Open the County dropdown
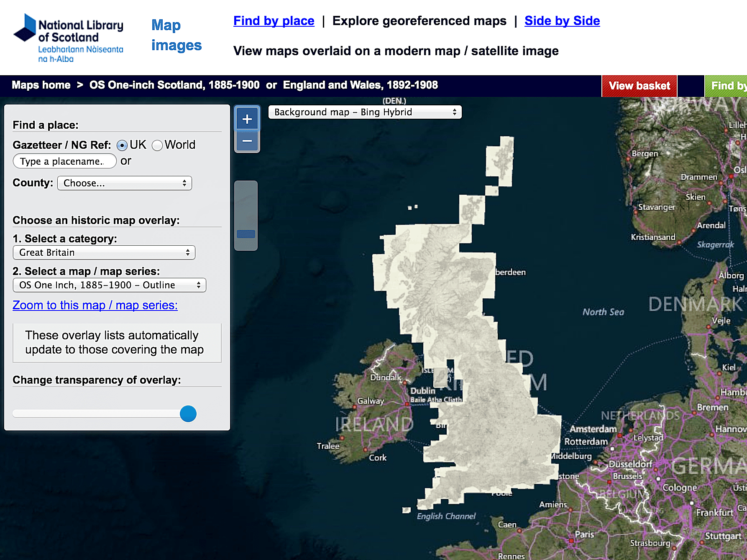Image resolution: width=747 pixels, height=560 pixels. coord(125,183)
